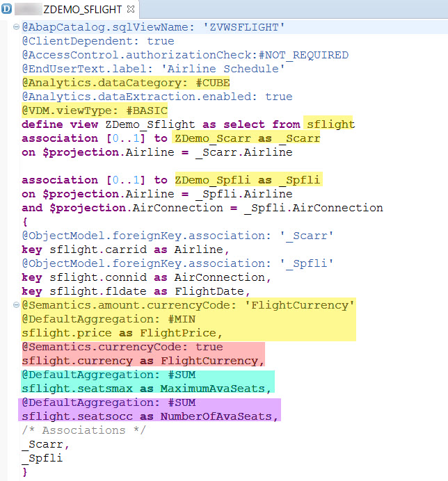Viewport: 448px width, 481px height.
Task: Click the red @Semantics.currencyCode: true line
Action: tap(122, 347)
